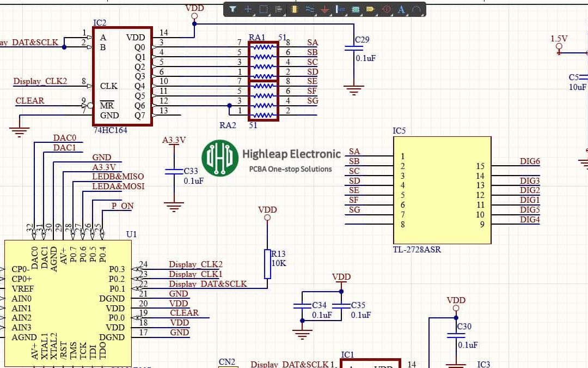Click the IC5 designator label

(400, 131)
